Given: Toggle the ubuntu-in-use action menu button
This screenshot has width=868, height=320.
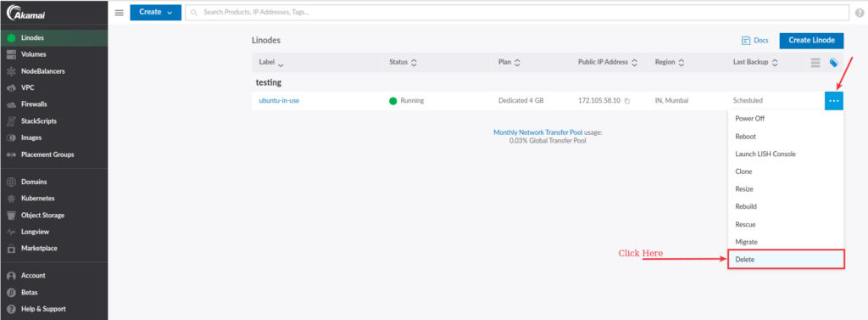Looking at the screenshot, I should [x=834, y=101].
